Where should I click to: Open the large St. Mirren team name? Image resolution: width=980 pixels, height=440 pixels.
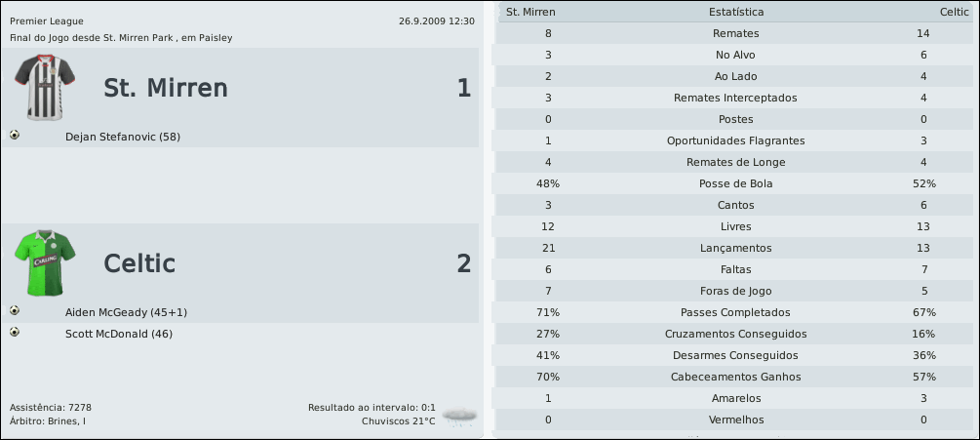166,89
